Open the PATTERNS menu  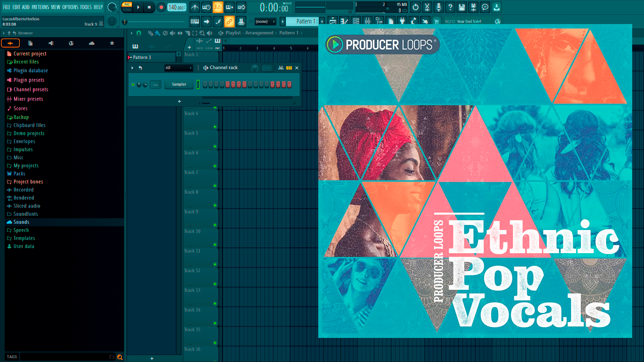40,7
